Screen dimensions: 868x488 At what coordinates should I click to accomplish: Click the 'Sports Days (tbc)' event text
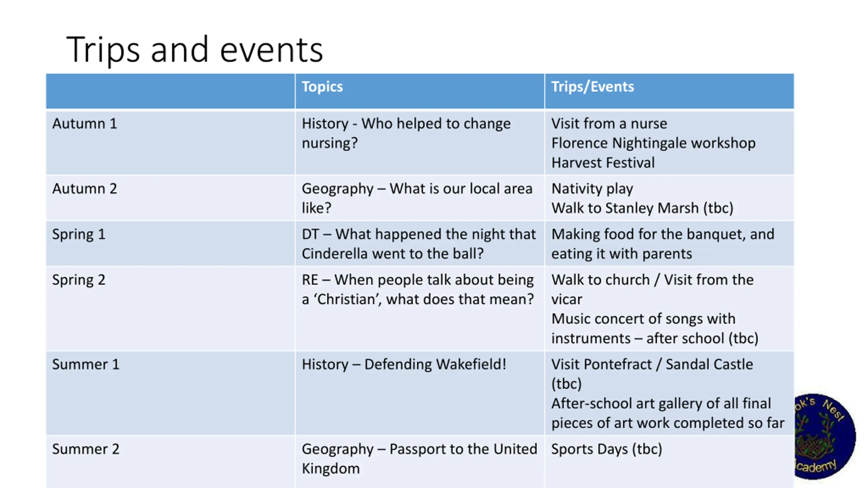click(606, 449)
